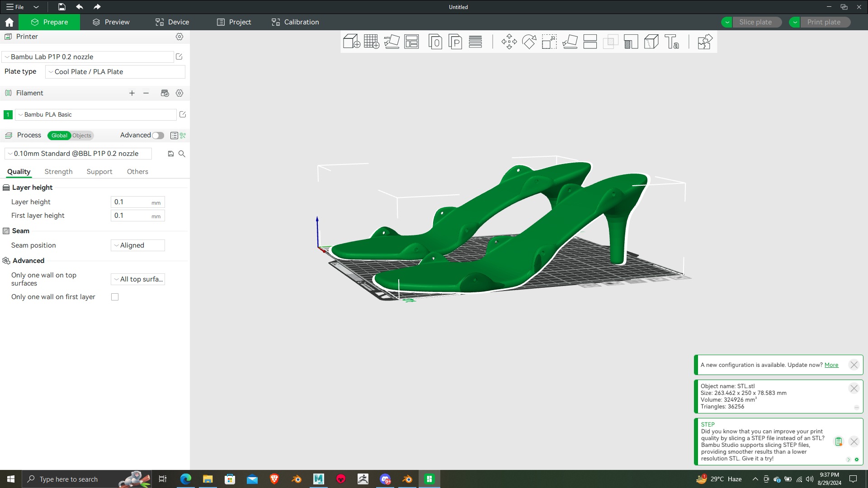868x488 pixels.
Task: Click the Auto orient icon
Action: pos(392,42)
